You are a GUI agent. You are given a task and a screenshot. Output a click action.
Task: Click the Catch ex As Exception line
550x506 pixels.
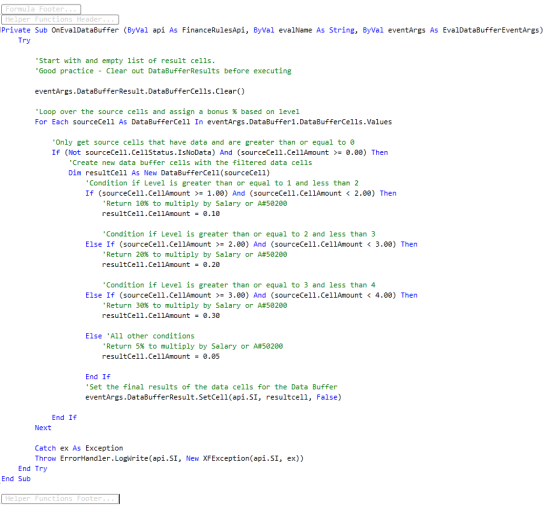click(x=79, y=448)
